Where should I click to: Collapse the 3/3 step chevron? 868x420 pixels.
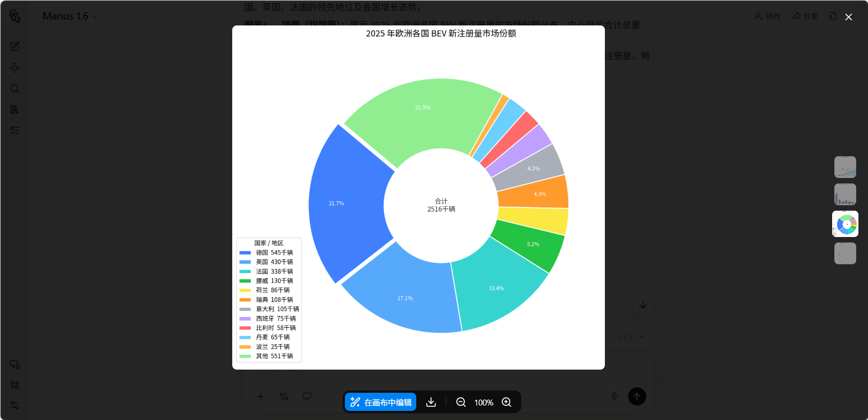642,337
